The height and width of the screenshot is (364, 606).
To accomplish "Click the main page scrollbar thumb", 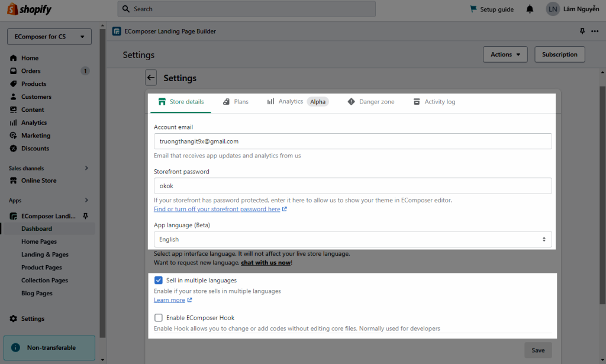I will click(602, 195).
